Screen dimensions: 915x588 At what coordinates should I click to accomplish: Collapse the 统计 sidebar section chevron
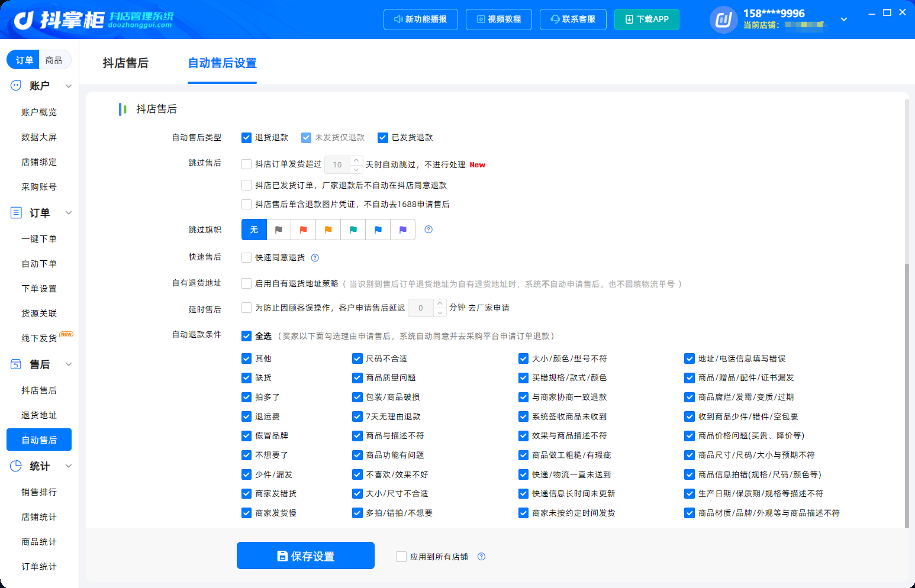pyautogui.click(x=69, y=466)
